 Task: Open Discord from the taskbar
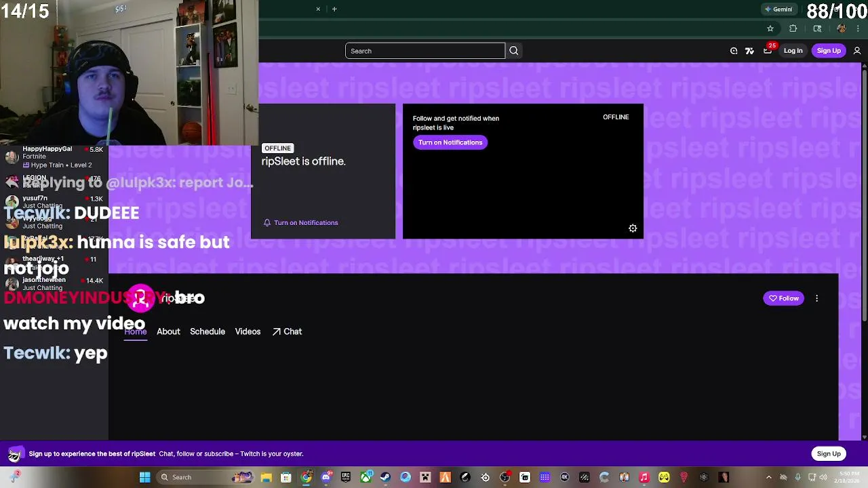326,477
